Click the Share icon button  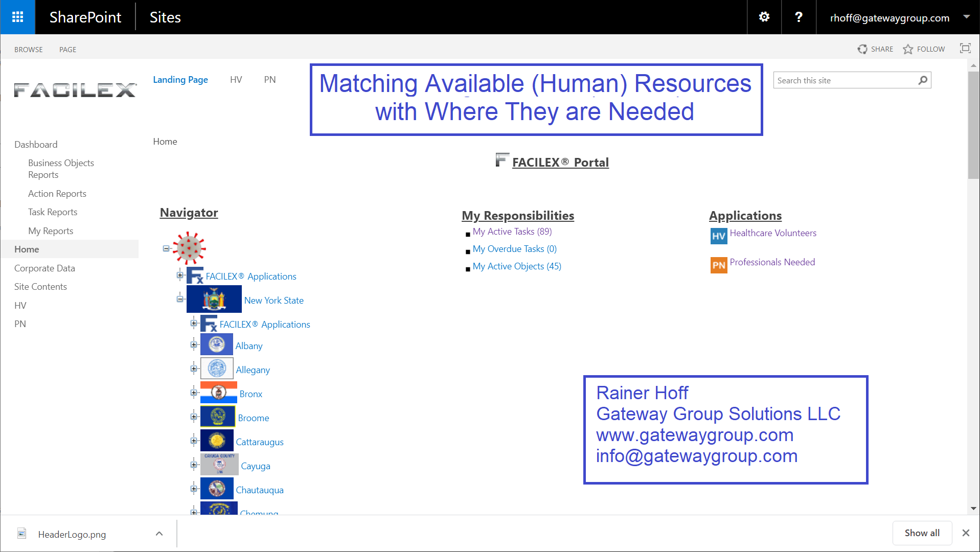coord(862,49)
